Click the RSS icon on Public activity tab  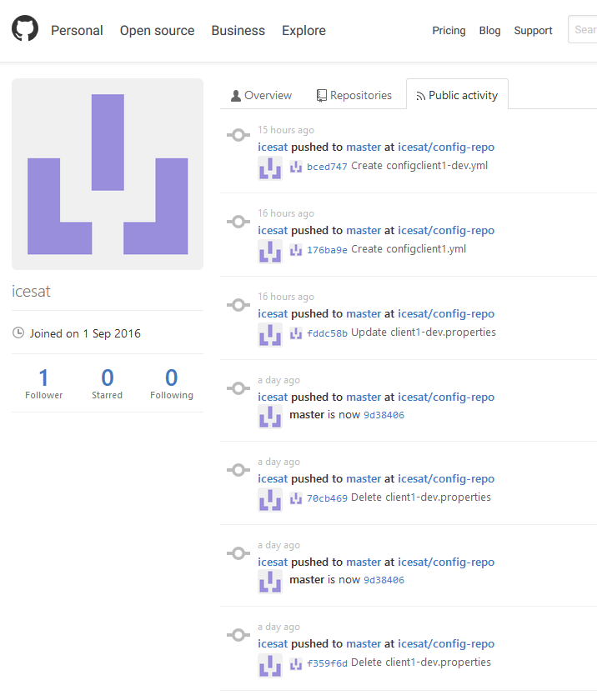click(420, 96)
